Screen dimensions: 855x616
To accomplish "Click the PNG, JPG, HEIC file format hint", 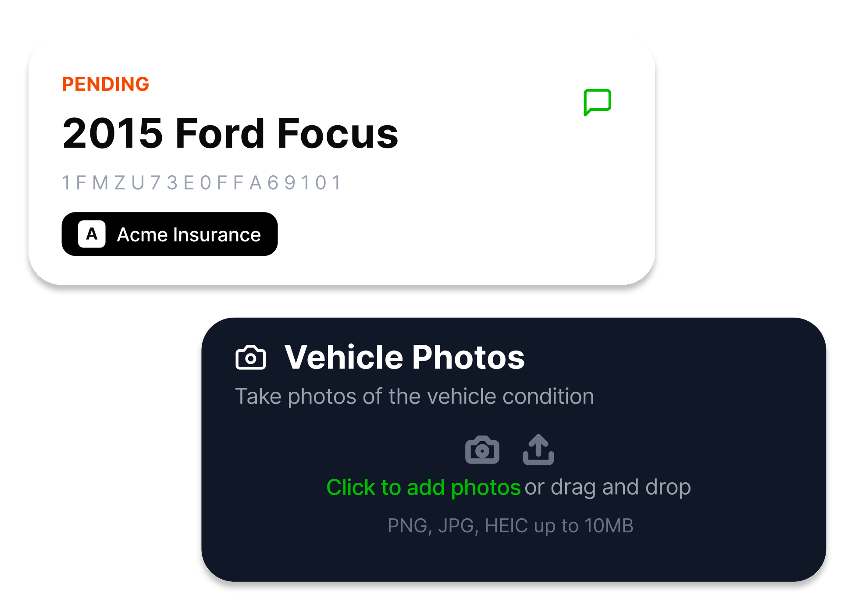I will point(511,525).
